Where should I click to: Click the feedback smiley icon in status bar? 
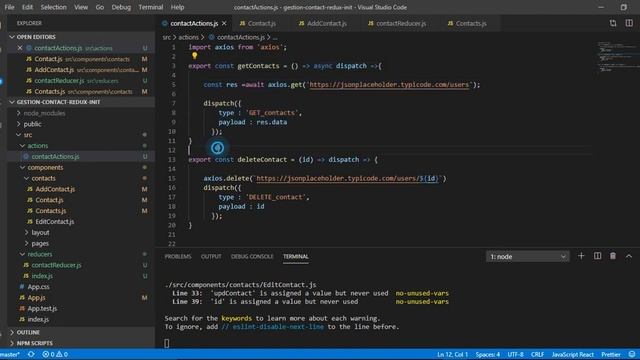point(631,354)
